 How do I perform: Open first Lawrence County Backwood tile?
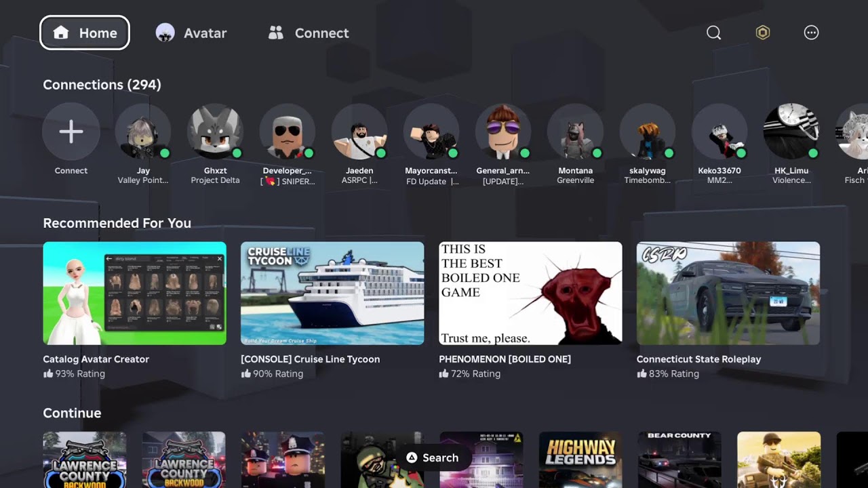pyautogui.click(x=85, y=460)
